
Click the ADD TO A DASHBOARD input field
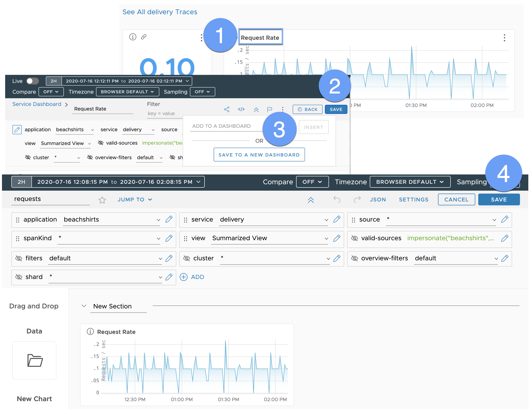click(x=226, y=126)
